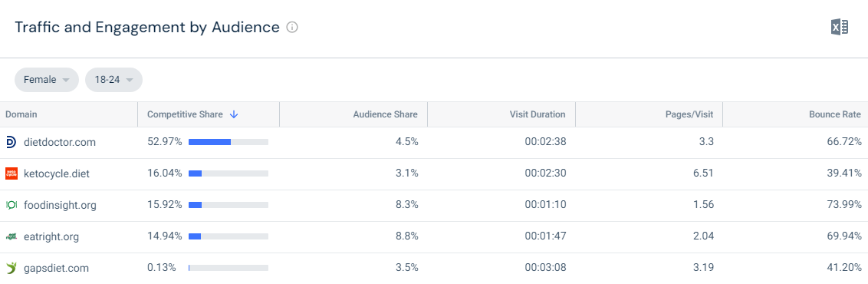Select the 14.94% competitive share value
The image size is (868, 284).
pyautogui.click(x=164, y=237)
